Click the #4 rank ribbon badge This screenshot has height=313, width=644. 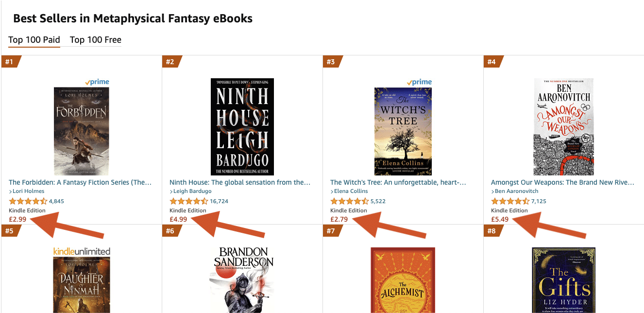492,61
